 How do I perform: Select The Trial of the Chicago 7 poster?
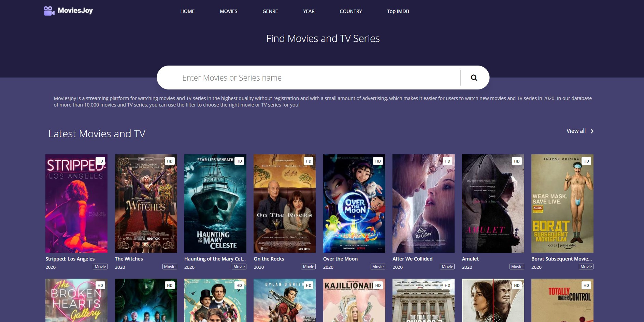click(x=424, y=300)
